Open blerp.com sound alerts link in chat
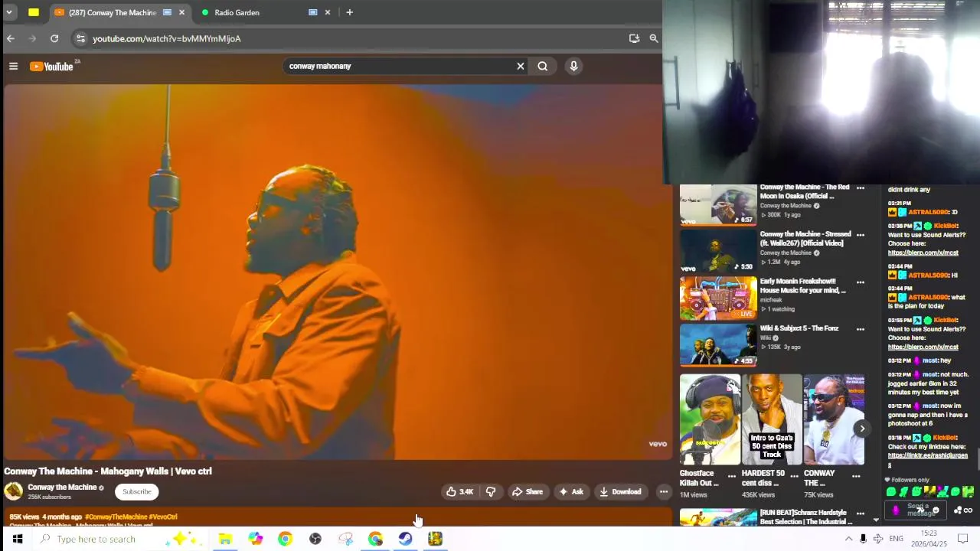This screenshot has width=980, height=551. coord(923,253)
